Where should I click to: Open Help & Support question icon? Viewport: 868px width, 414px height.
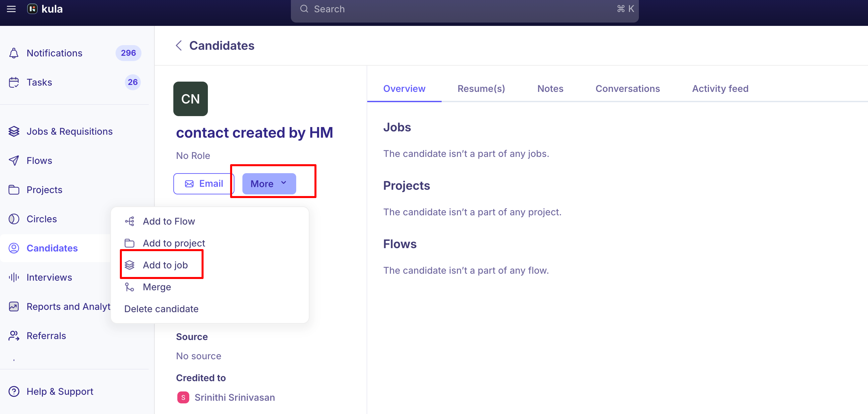click(14, 391)
